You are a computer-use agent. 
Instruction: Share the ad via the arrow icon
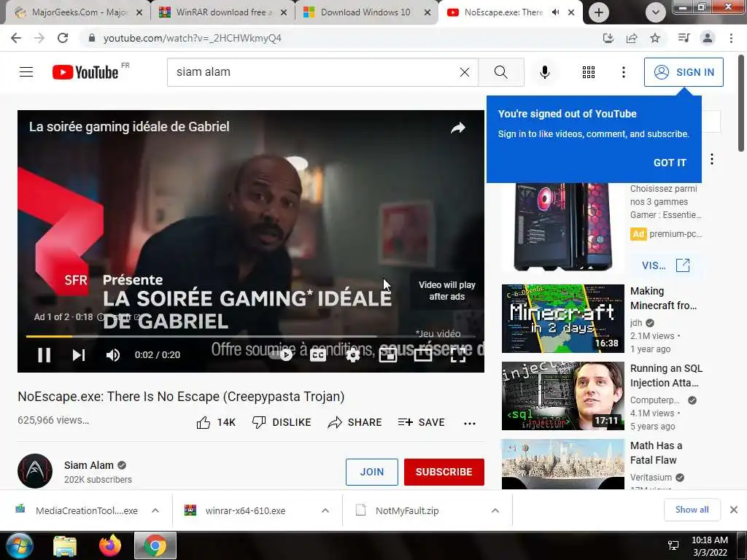[458, 128]
